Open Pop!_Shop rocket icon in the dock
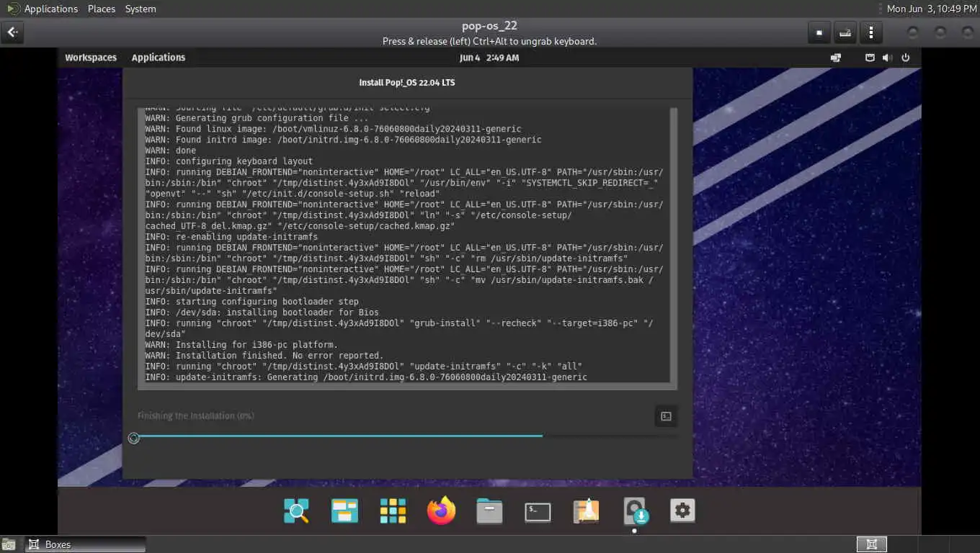The height and width of the screenshot is (553, 980). [586, 511]
